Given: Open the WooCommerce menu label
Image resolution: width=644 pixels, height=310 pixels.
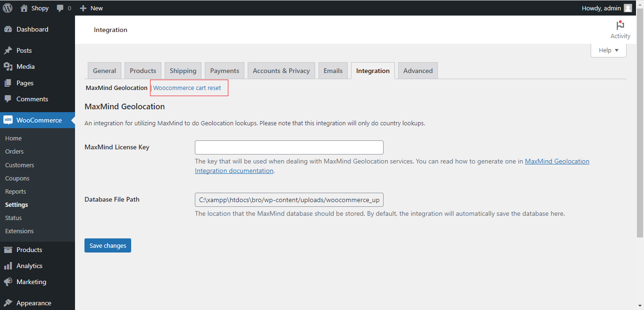Looking at the screenshot, I should 39,120.
